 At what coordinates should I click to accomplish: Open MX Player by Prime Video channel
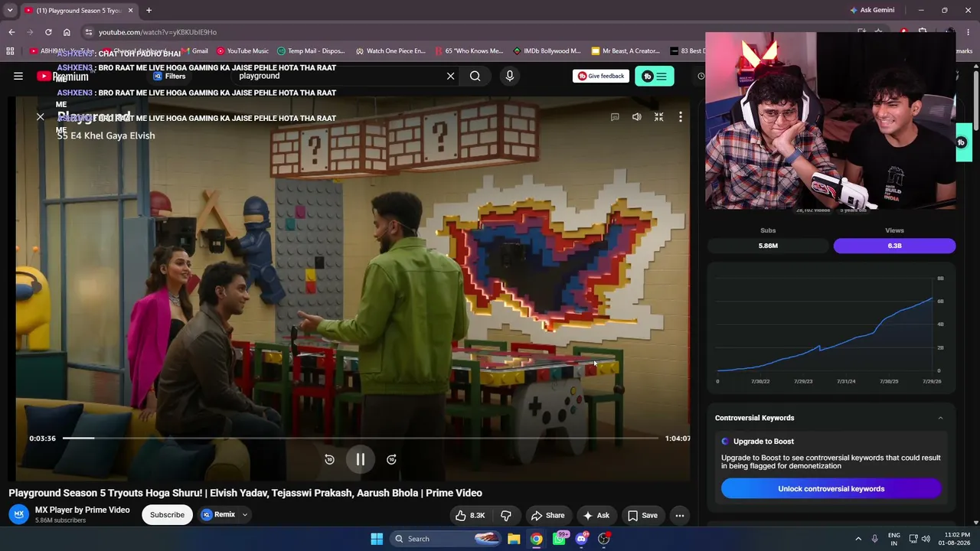[x=83, y=510]
